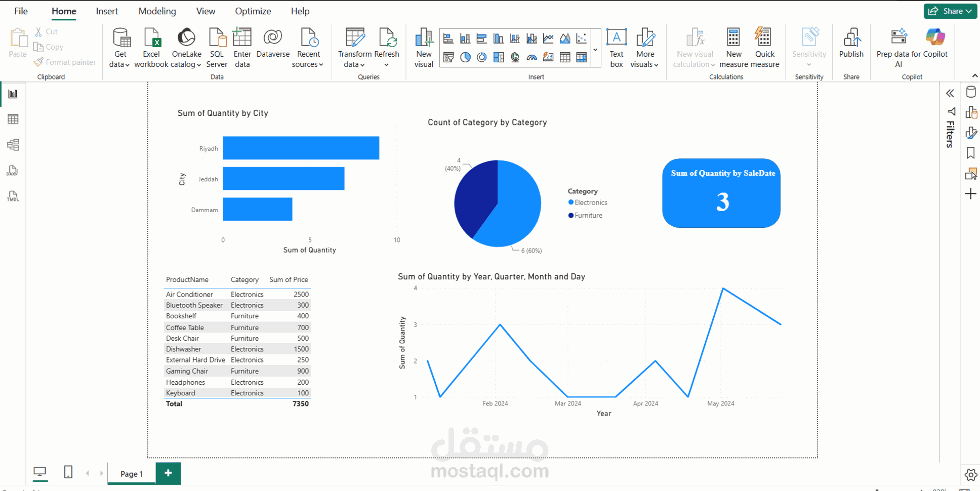Switch to the Insert ribbon tab
This screenshot has width=980, height=491.
[107, 11]
